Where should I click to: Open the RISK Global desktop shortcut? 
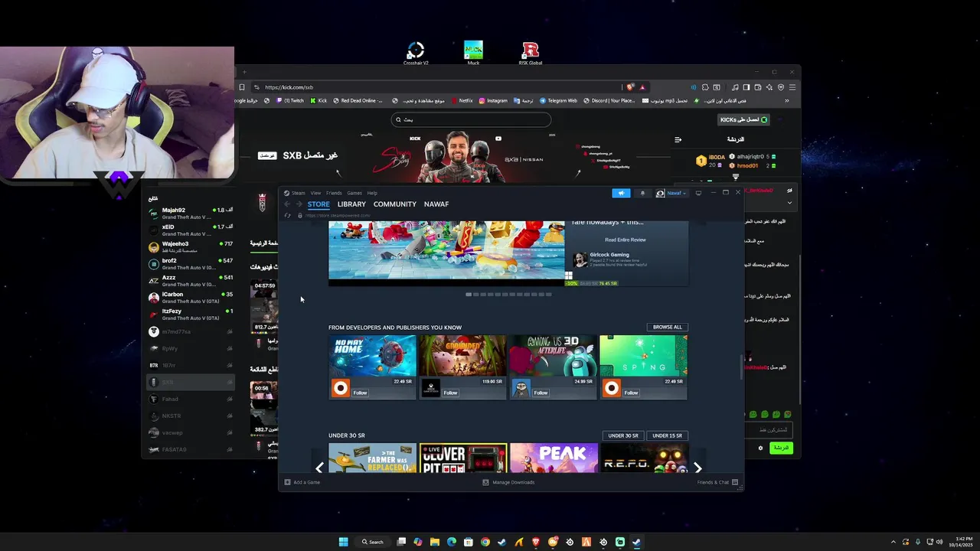[531, 53]
